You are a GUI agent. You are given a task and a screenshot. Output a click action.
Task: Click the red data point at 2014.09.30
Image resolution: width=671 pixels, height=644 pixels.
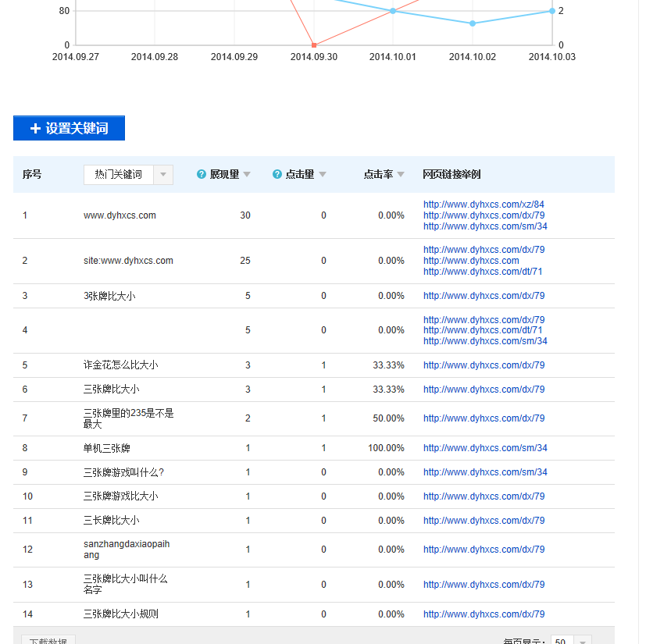tap(314, 45)
